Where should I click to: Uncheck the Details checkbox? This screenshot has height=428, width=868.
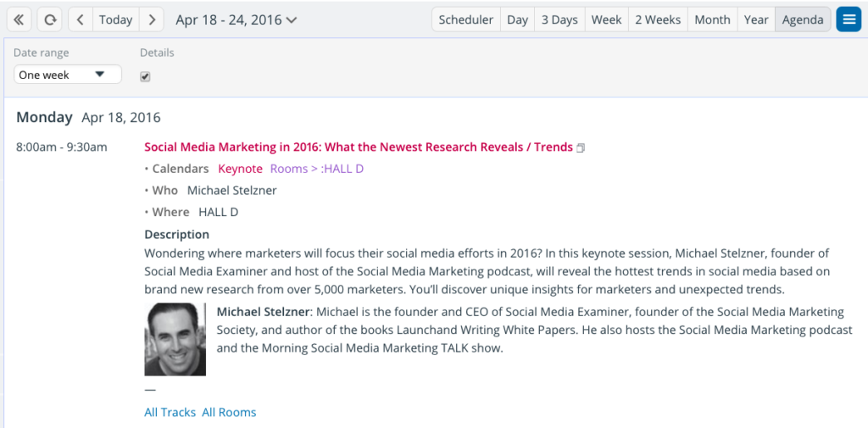pos(145,77)
